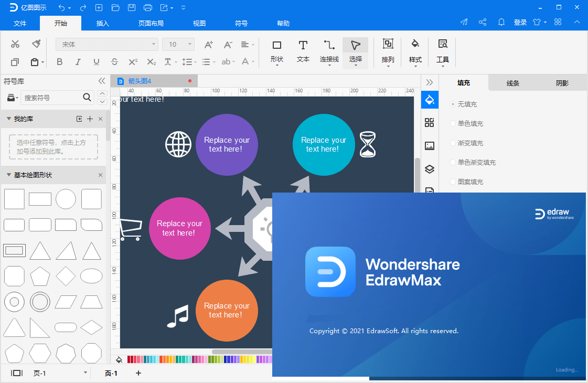This screenshot has width=588, height=383.
Task: Open line spacing dropdown
Action: pos(189,62)
